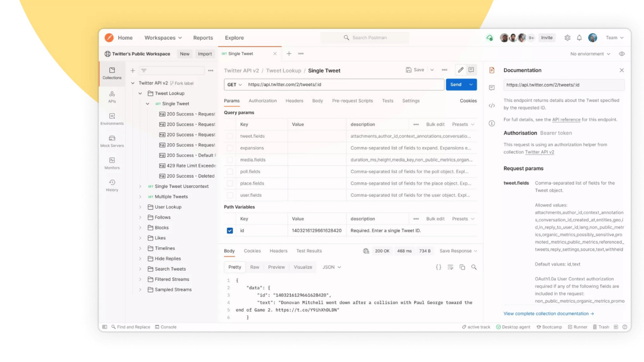644x362 pixels.
Task: Open the Mock Servers sidebar icon
Action: 112,141
